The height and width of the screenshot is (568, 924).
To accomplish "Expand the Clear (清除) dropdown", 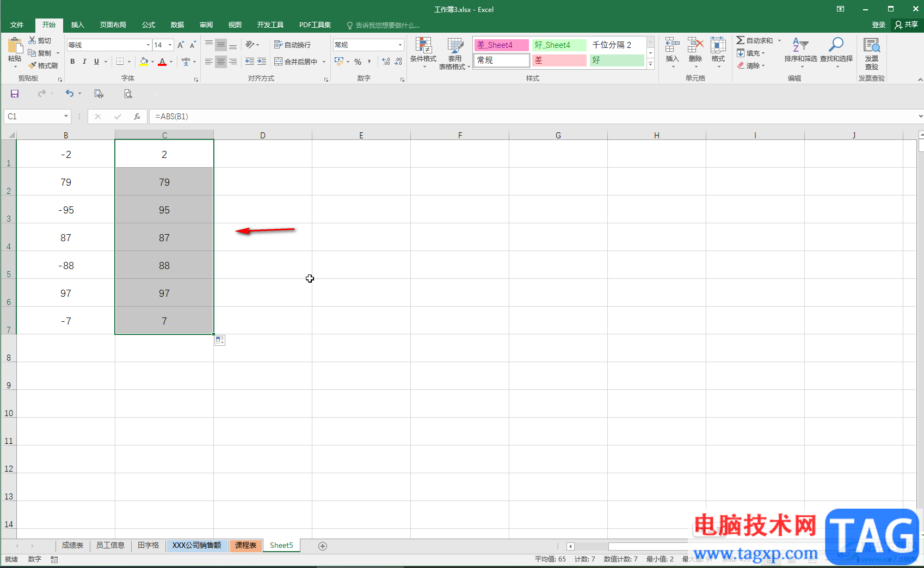I will point(763,65).
